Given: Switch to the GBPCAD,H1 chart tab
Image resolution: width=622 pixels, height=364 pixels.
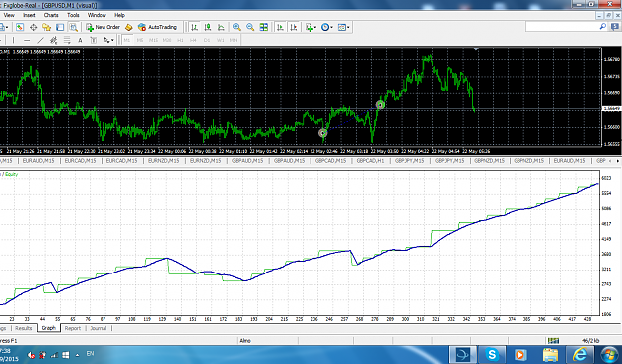Looking at the screenshot, I should [370, 161].
